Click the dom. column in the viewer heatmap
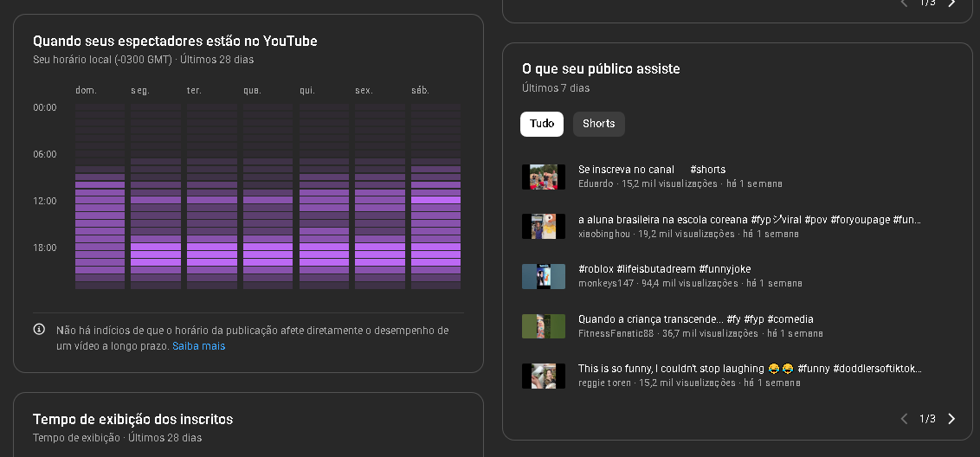The height and width of the screenshot is (457, 980). pyautogui.click(x=100, y=196)
